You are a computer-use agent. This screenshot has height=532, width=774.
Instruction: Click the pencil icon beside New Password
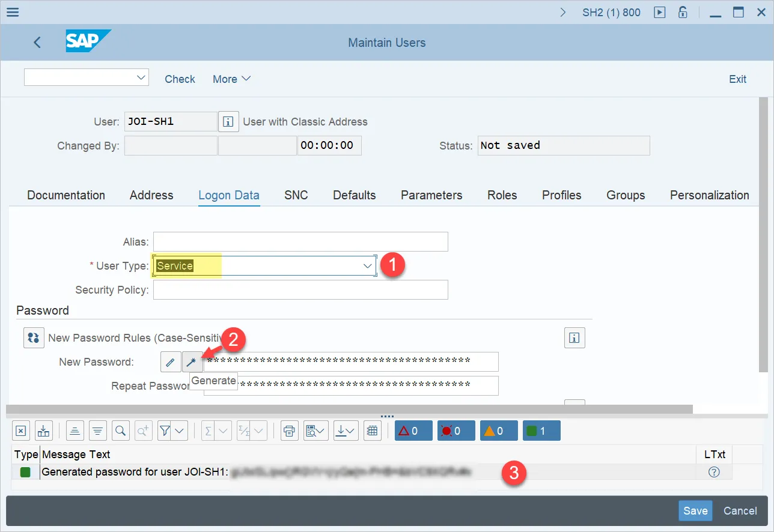[171, 362]
